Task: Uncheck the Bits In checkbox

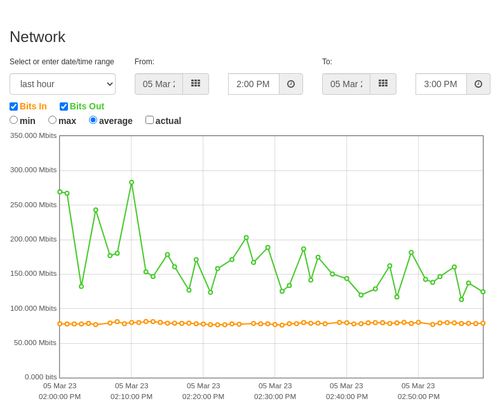Action: (x=14, y=106)
